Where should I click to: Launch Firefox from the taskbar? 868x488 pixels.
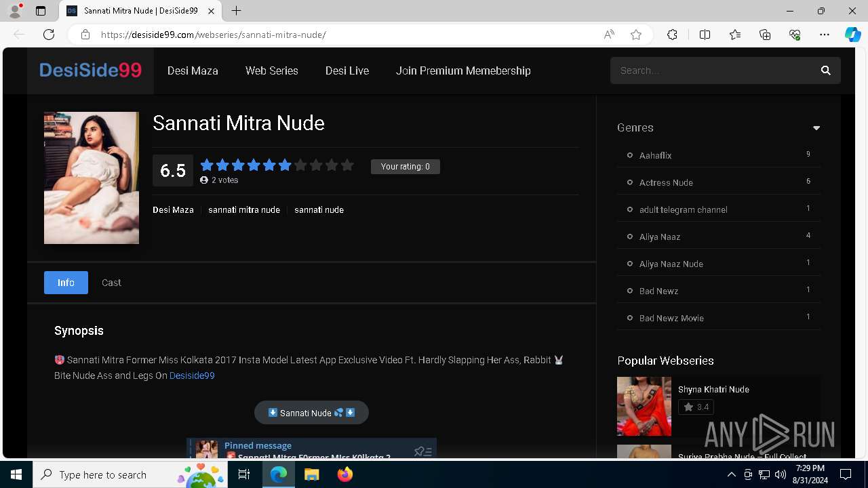point(345,474)
